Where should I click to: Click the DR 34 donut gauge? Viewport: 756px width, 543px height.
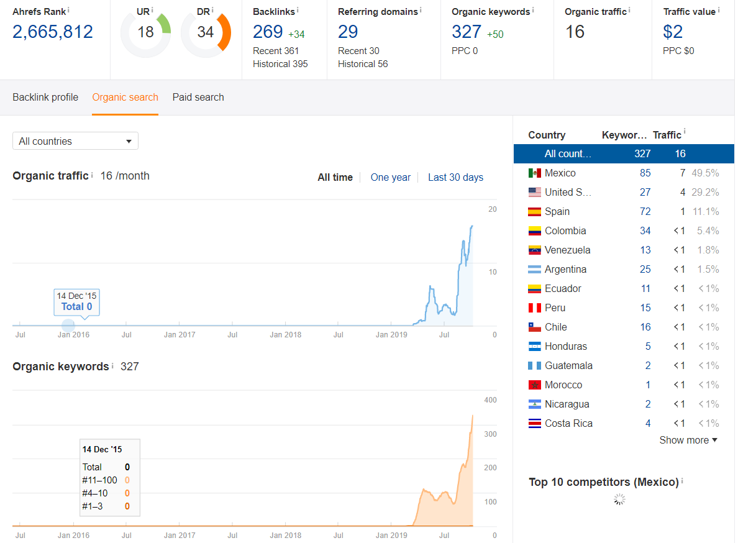click(206, 32)
